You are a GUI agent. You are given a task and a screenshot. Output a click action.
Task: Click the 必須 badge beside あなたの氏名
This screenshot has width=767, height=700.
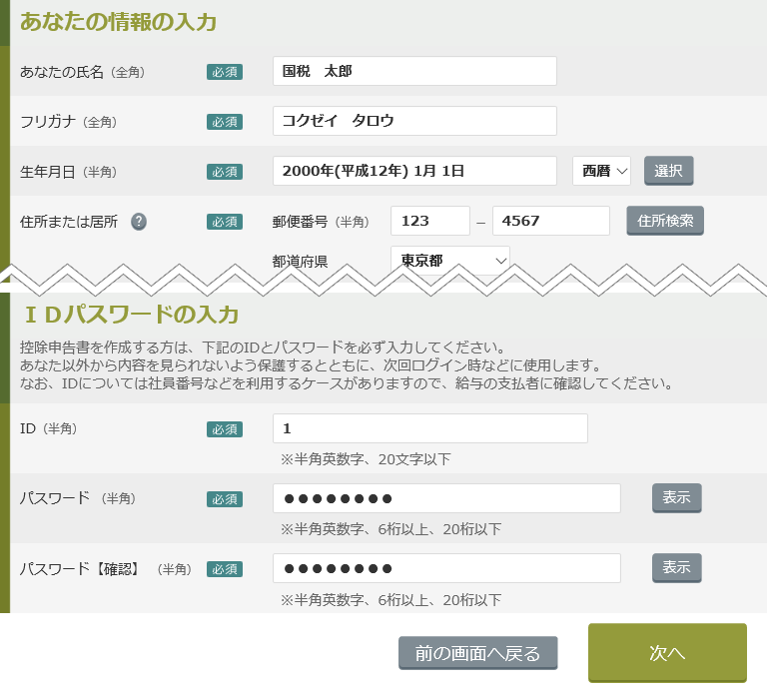point(225,72)
